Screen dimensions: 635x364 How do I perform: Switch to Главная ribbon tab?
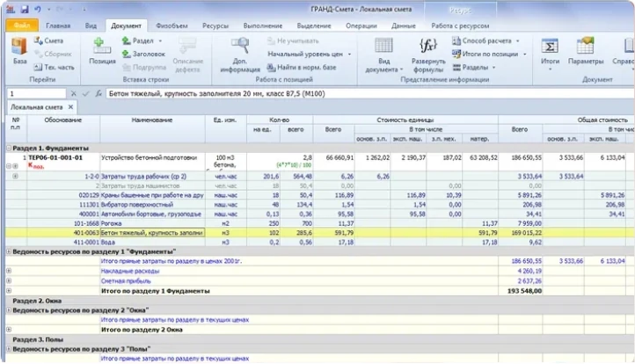58,25
